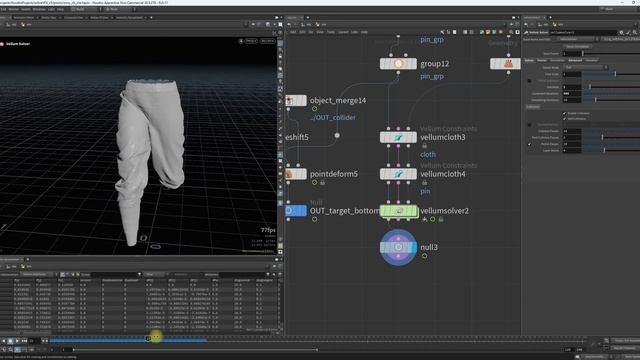Switch to the Advanced parameter tab
The height and width of the screenshot is (360, 640).
coord(575,60)
